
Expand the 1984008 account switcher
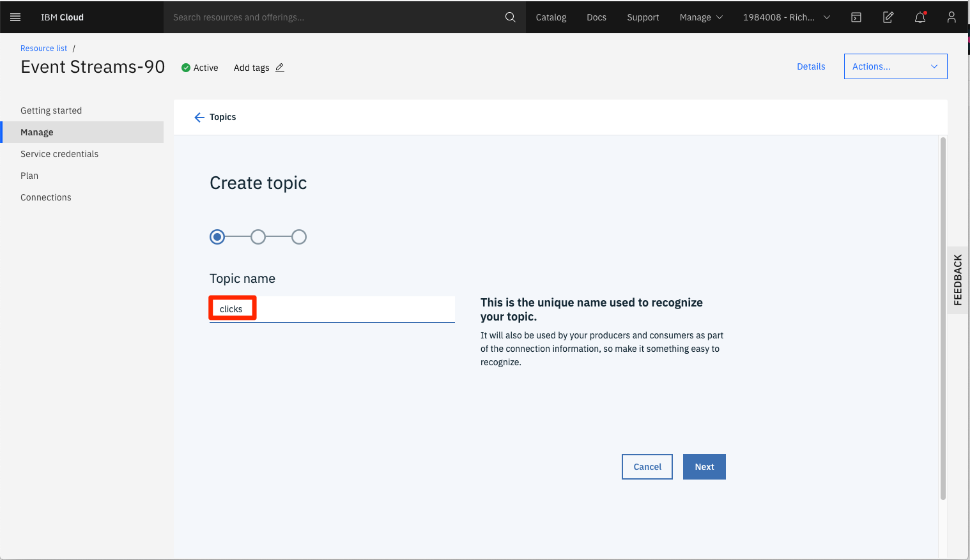(786, 17)
